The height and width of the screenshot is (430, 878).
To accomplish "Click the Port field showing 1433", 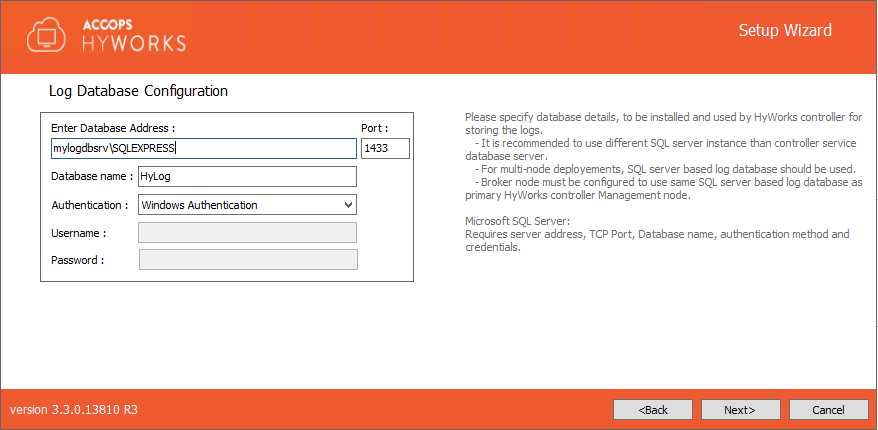I will pos(386,148).
